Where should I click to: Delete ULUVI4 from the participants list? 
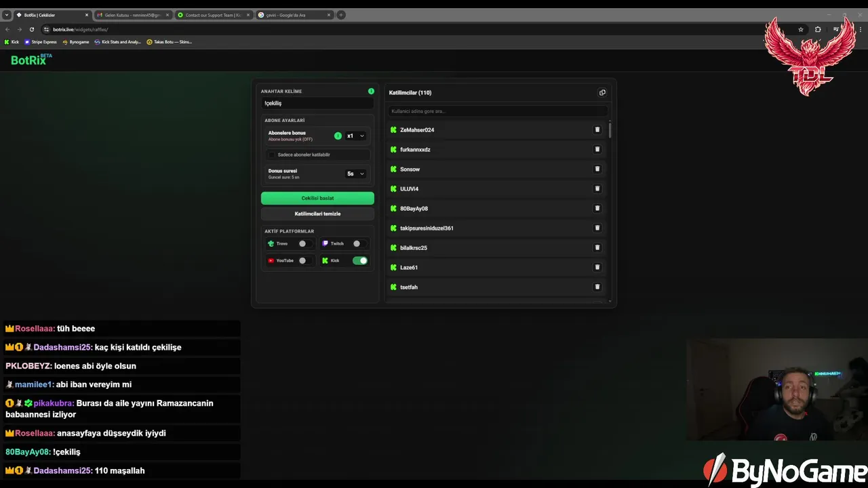coord(597,188)
